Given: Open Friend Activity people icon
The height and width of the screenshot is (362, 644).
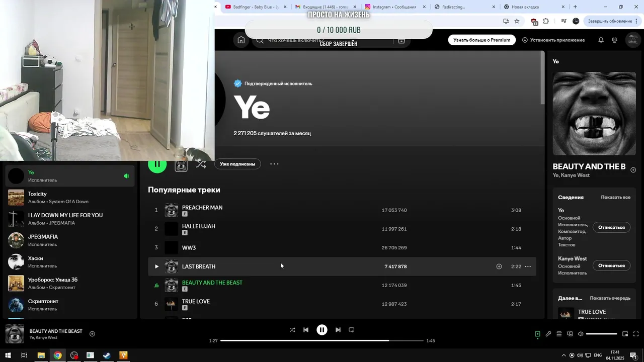Looking at the screenshot, I should 614,40.
